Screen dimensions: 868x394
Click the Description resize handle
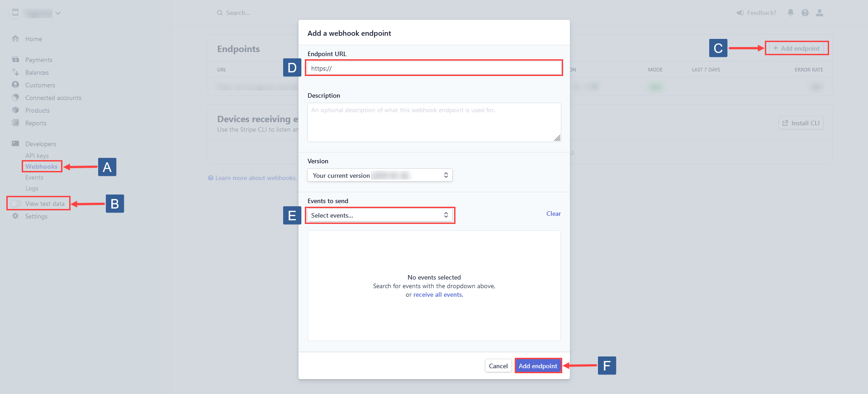click(x=557, y=138)
